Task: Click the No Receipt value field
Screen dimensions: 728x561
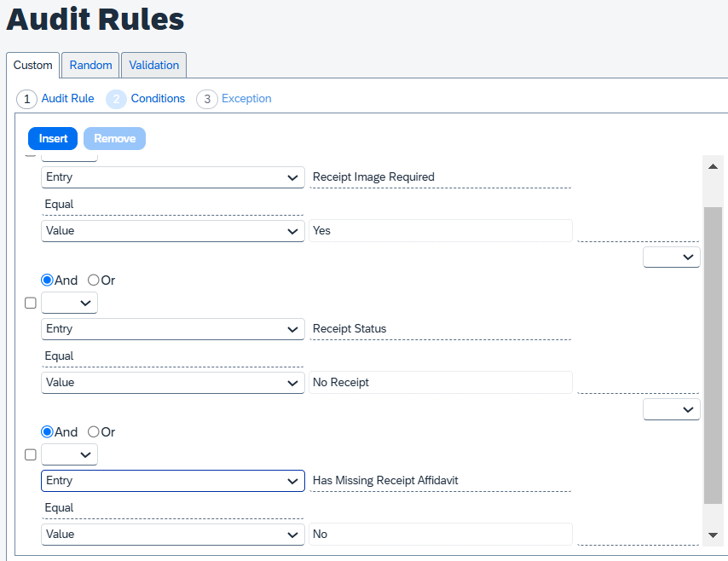Action: coord(440,383)
